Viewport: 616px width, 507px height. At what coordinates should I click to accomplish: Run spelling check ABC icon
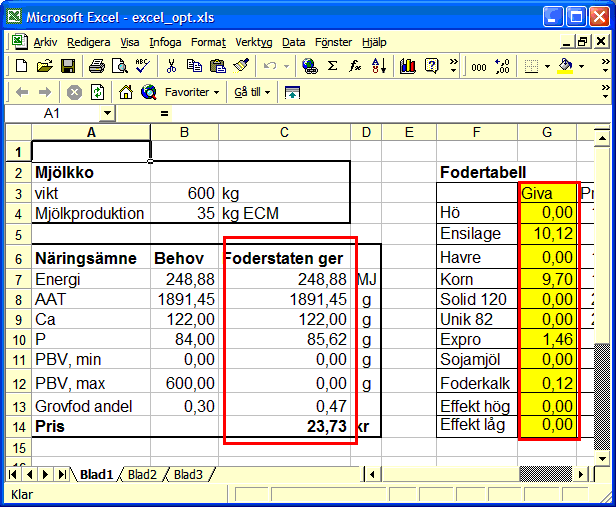pyautogui.click(x=142, y=66)
